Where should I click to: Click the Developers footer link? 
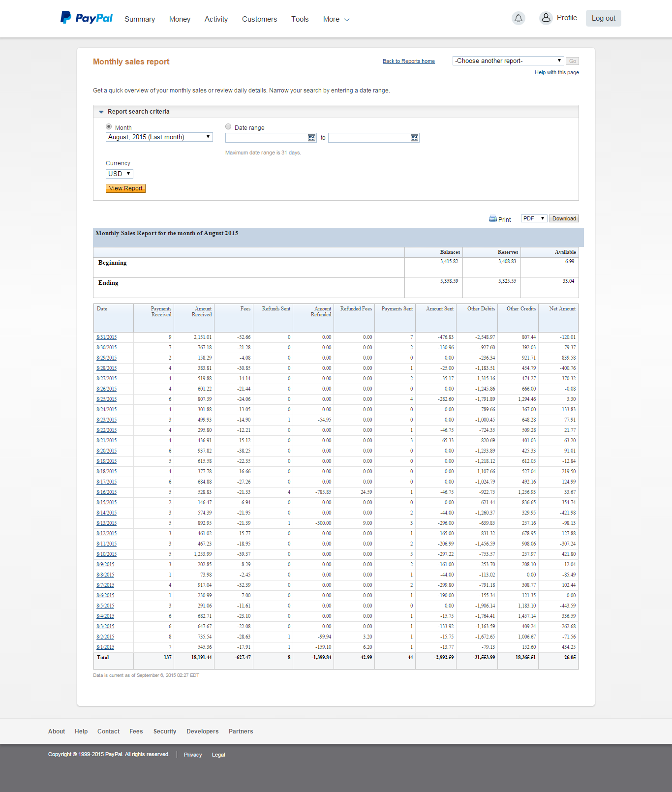[203, 731]
